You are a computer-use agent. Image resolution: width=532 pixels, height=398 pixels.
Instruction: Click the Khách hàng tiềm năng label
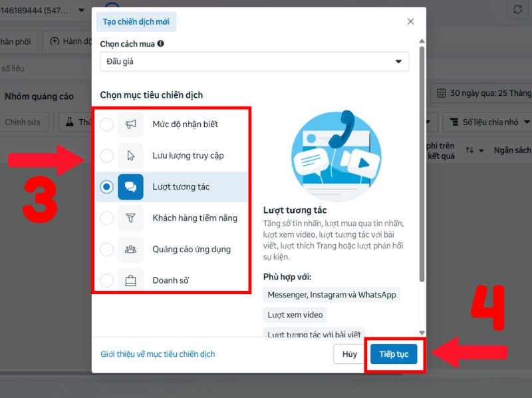tap(195, 218)
